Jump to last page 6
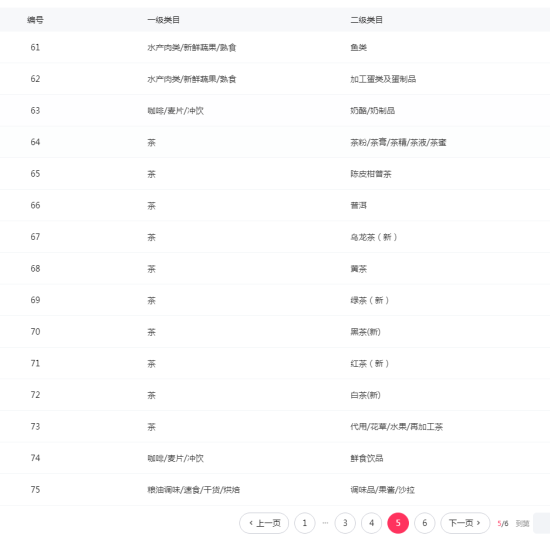The image size is (550, 536). pos(424,523)
